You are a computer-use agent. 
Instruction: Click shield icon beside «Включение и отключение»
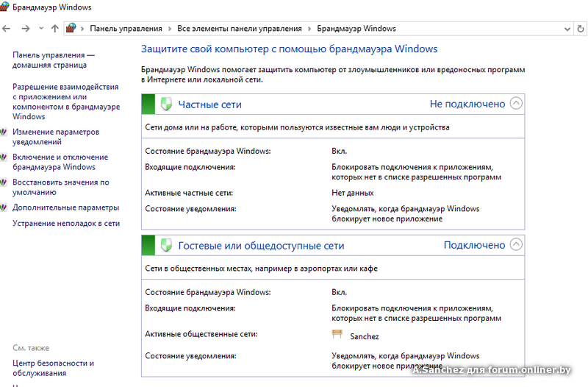(4, 157)
